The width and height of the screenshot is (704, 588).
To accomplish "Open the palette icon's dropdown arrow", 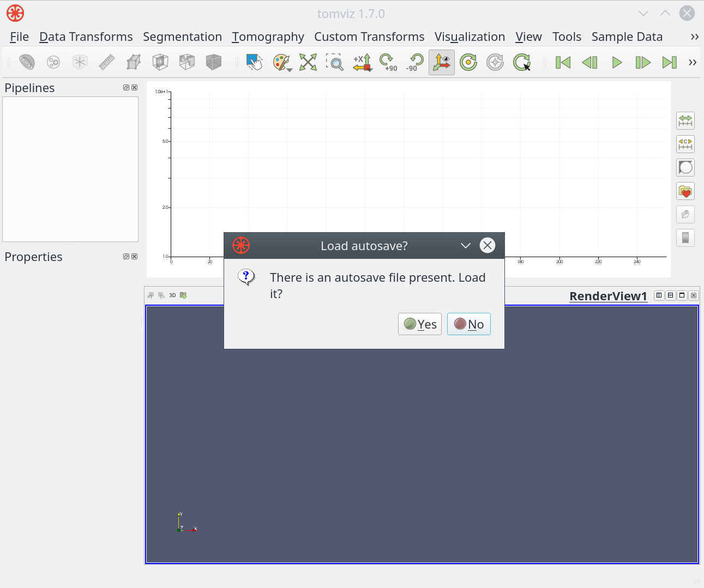I will (290, 70).
